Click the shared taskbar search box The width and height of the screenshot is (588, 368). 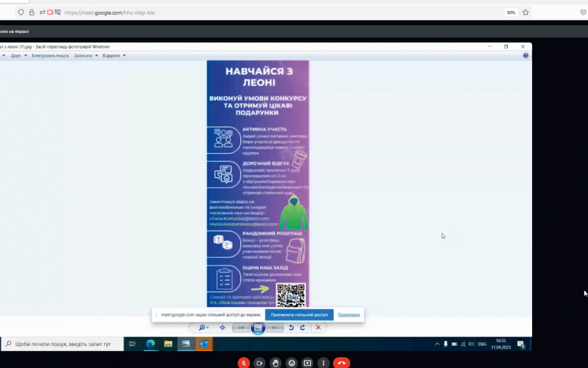62,344
